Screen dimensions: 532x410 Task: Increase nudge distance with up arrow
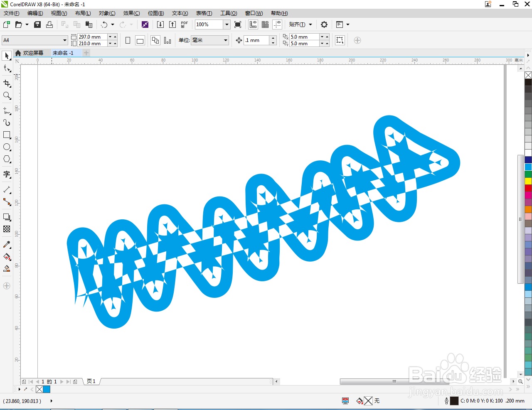point(273,38)
